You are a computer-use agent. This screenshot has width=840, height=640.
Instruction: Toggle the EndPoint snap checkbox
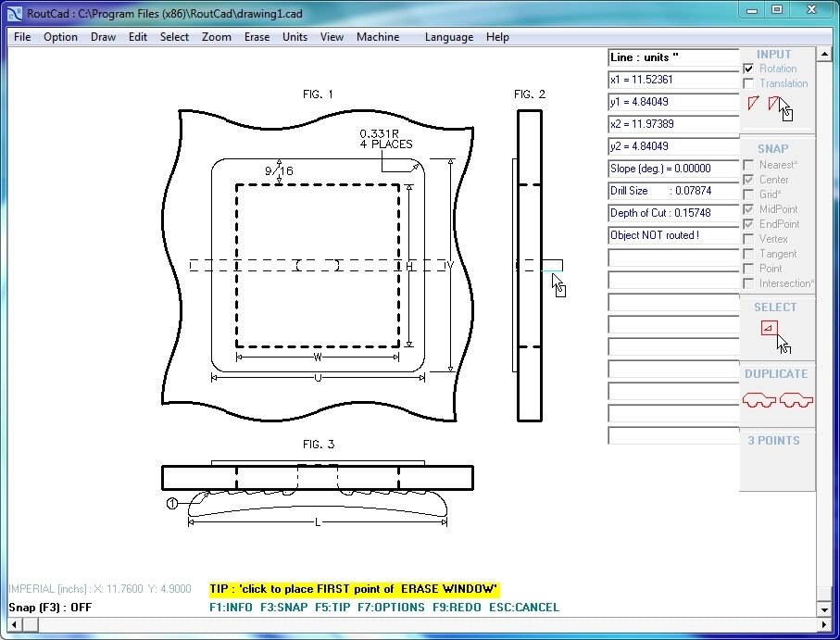point(748,224)
